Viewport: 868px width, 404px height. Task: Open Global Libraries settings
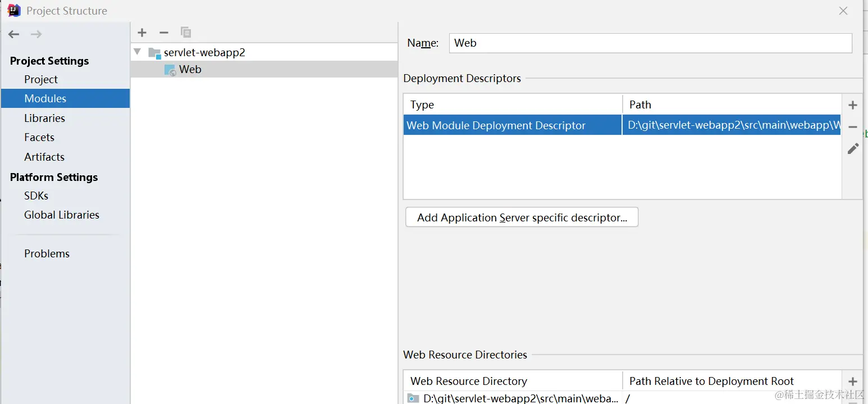[62, 215]
